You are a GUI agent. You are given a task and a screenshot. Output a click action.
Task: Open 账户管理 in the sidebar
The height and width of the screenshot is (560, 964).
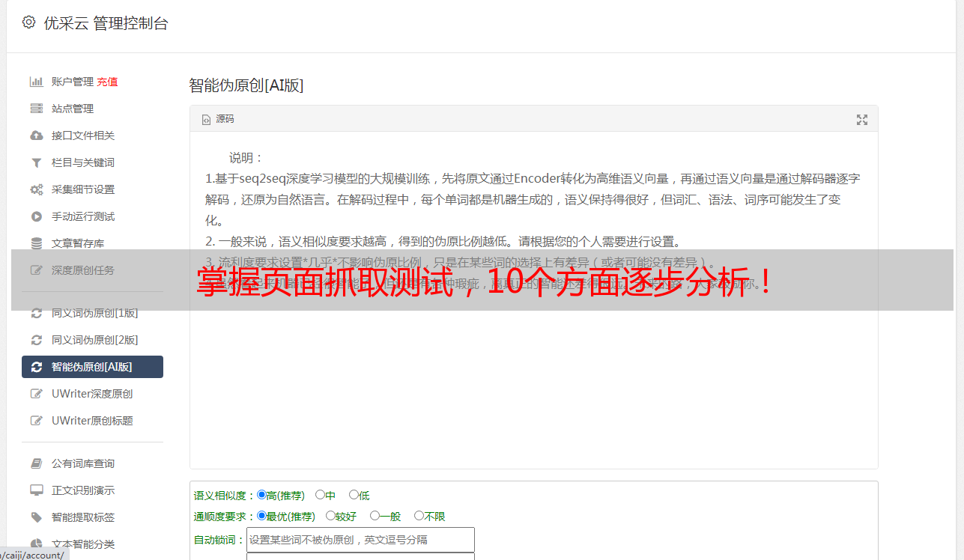pos(73,82)
